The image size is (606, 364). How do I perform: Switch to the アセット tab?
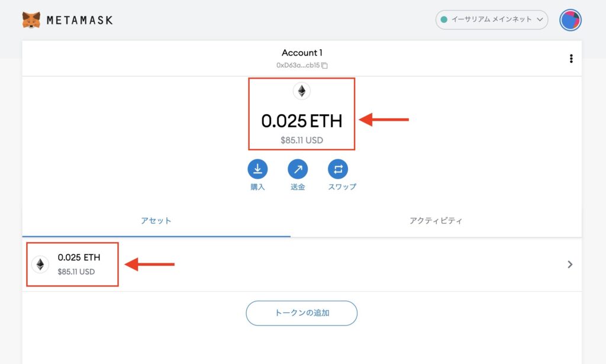[156, 221]
